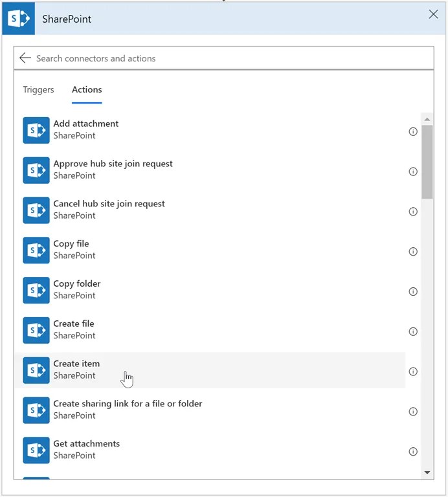Click the scroll down arrow of actions list
Image resolution: width=448 pixels, height=497 pixels.
(427, 472)
